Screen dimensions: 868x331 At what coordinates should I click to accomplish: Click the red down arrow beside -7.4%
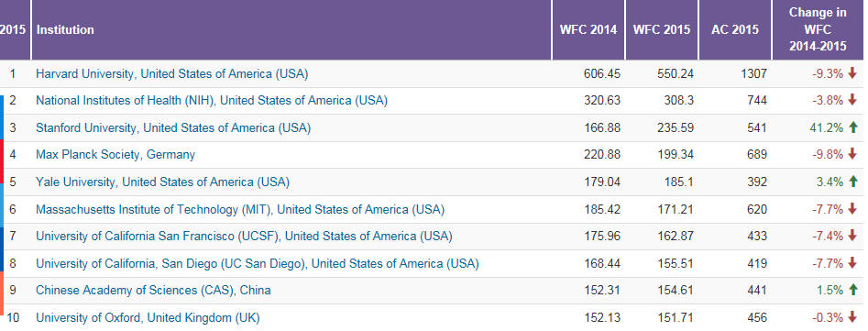pos(852,237)
